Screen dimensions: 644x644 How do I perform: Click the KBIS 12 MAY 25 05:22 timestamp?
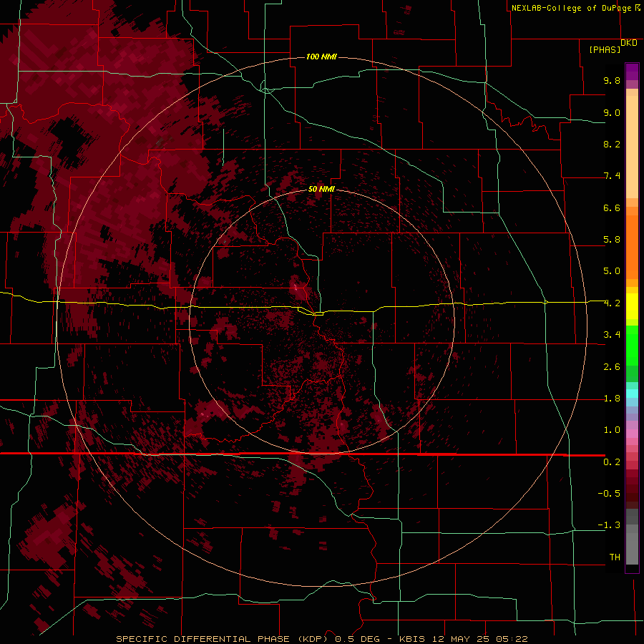point(463,639)
